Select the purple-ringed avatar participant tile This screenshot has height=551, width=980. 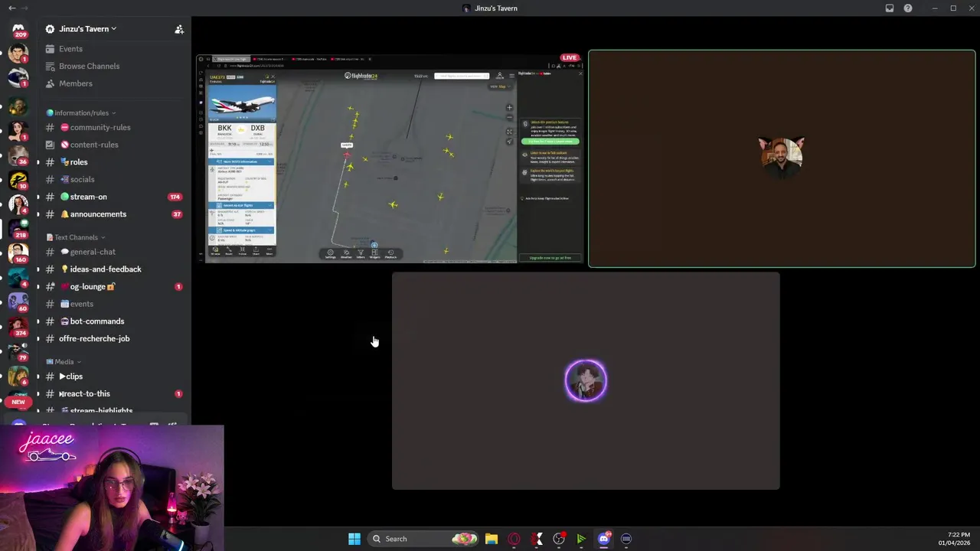(x=586, y=380)
